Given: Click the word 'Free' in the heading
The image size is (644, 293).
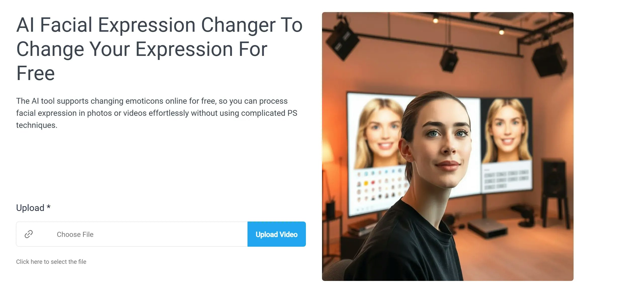Looking at the screenshot, I should pyautogui.click(x=35, y=73).
